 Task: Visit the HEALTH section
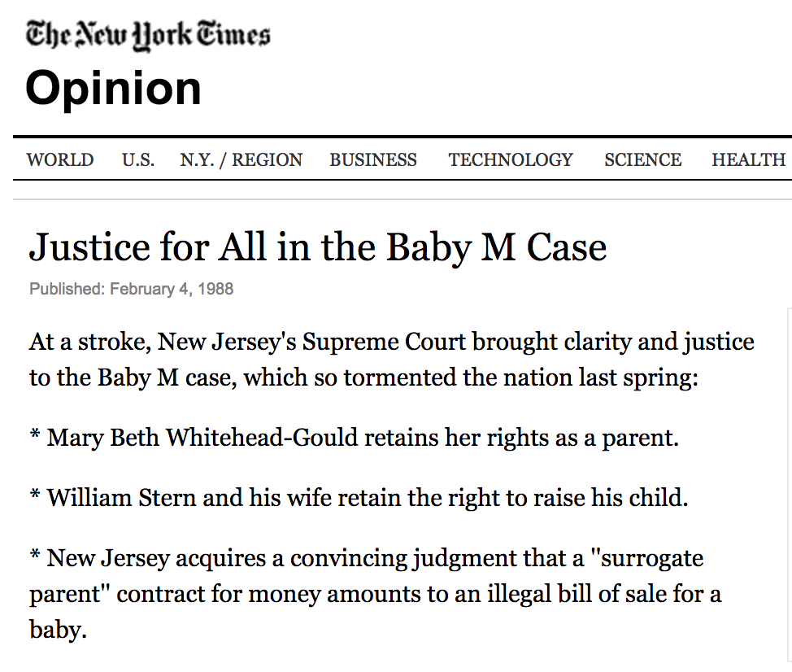(x=748, y=160)
